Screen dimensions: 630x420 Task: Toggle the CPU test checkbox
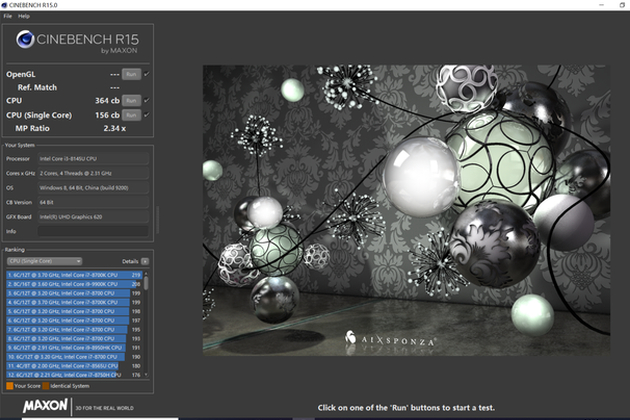point(147,100)
